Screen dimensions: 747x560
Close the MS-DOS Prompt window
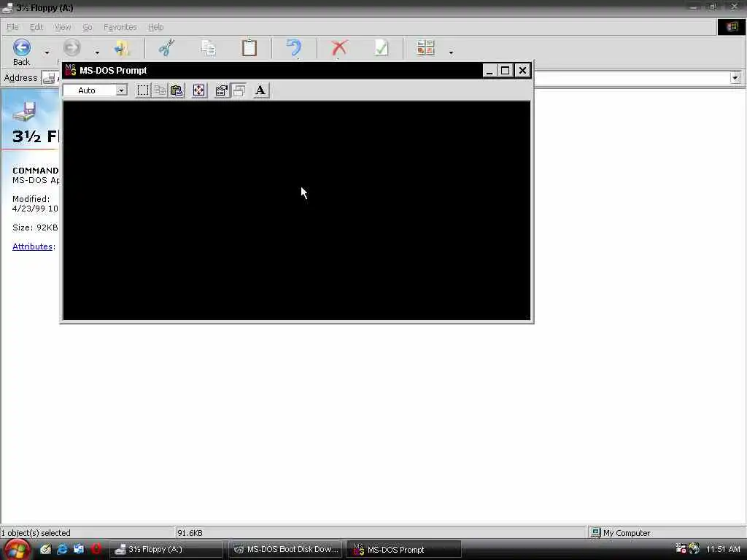[522, 71]
